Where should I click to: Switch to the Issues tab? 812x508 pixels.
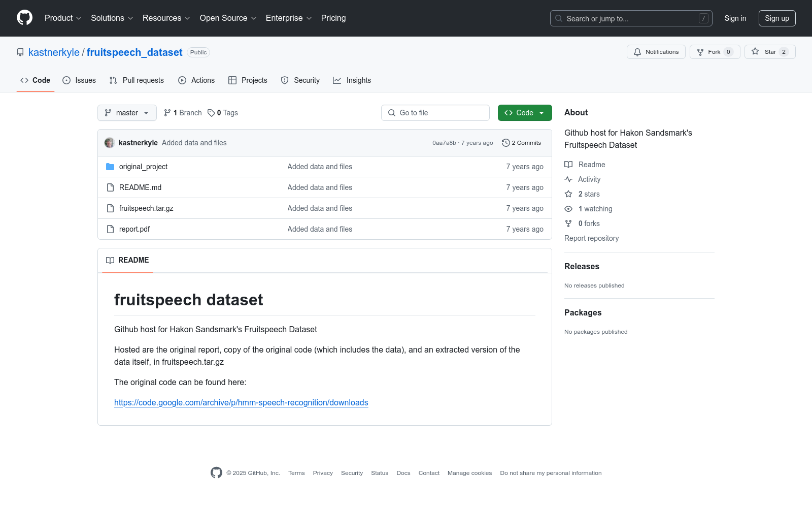pyautogui.click(x=79, y=80)
